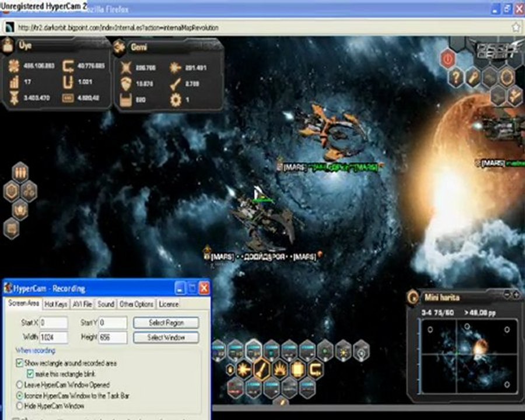Open the Sound tab
This screenshot has width=525, height=420.
(106, 304)
